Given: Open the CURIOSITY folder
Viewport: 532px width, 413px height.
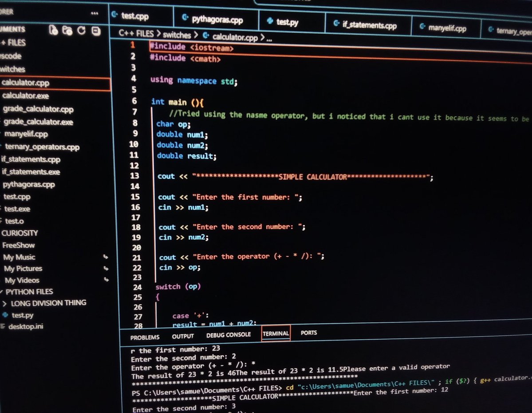Looking at the screenshot, I should [x=20, y=233].
